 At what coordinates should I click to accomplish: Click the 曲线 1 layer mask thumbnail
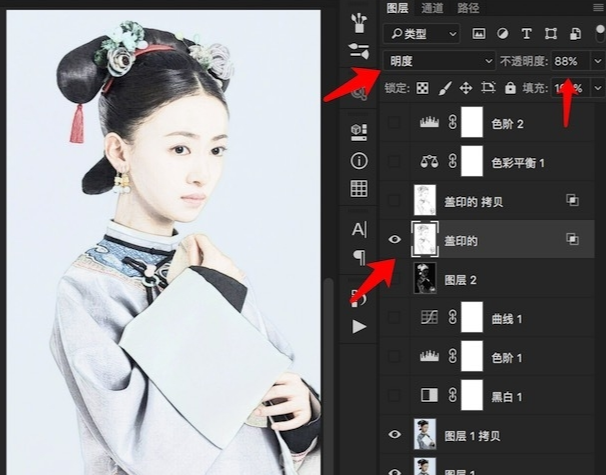click(472, 317)
